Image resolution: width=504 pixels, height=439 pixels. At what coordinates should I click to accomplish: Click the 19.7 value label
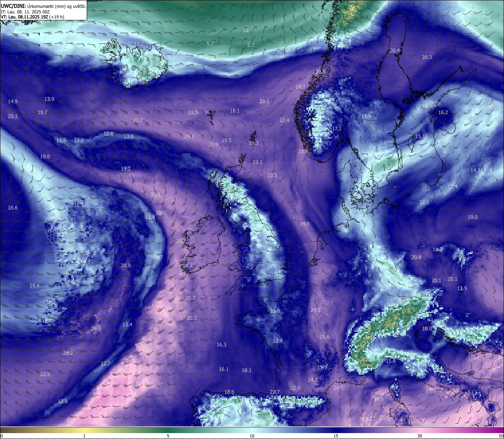pos(43,112)
